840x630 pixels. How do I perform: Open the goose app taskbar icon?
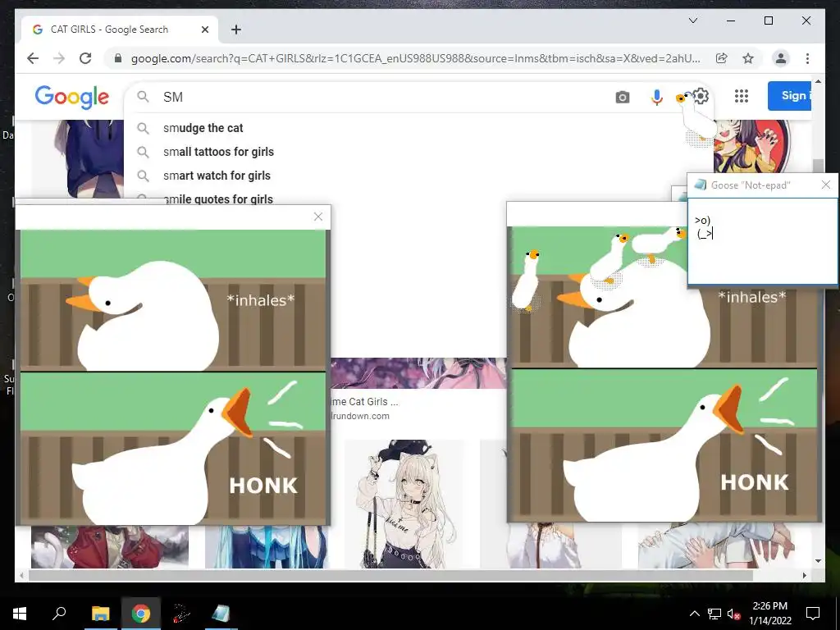181,614
